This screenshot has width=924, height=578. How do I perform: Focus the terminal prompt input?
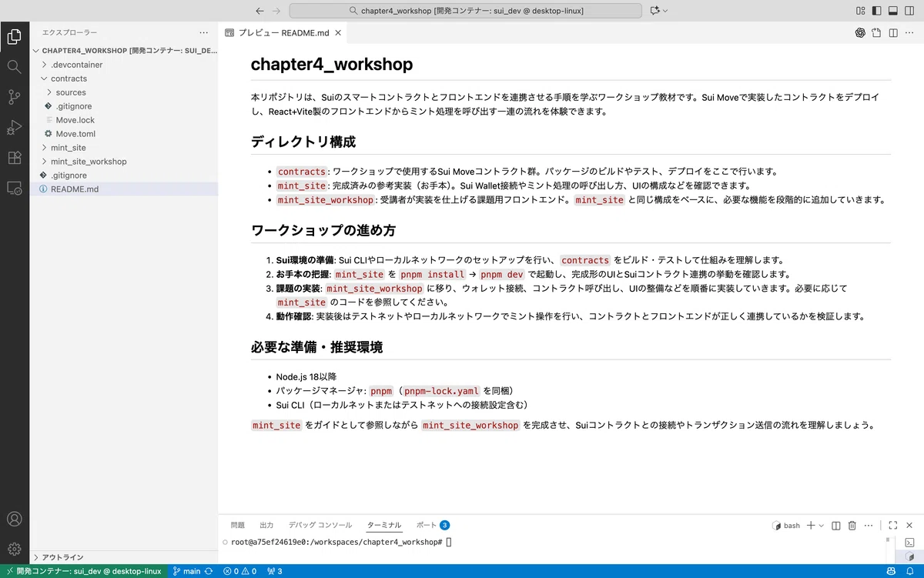coord(450,543)
